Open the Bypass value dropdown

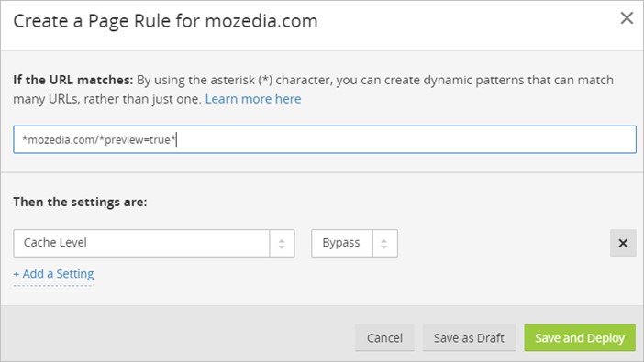coord(354,243)
